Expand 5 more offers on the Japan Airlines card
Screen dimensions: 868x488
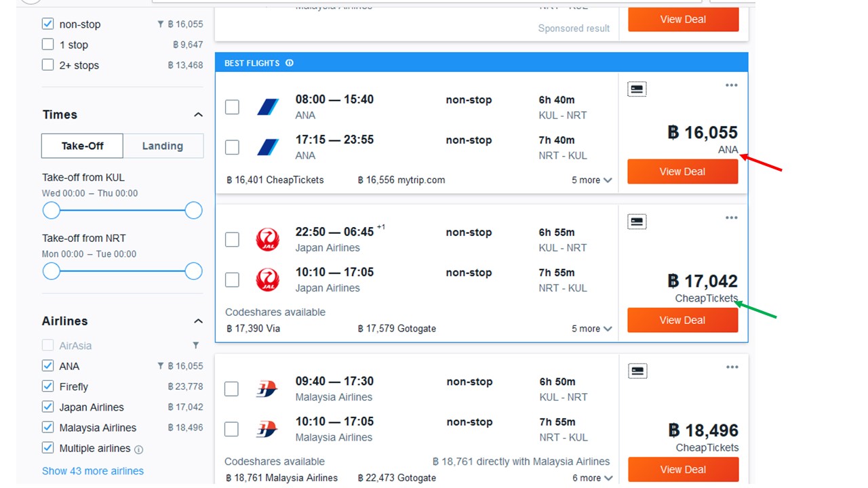(591, 329)
